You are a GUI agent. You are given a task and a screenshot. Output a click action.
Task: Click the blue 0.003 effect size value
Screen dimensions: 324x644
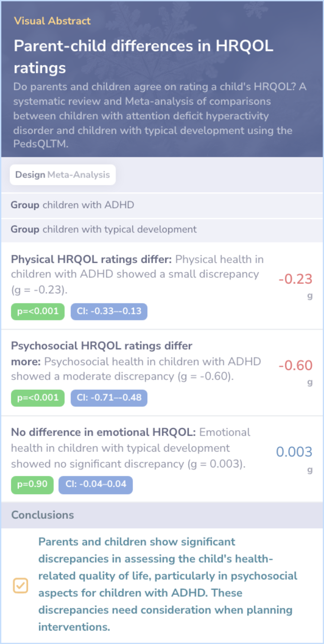(x=294, y=452)
